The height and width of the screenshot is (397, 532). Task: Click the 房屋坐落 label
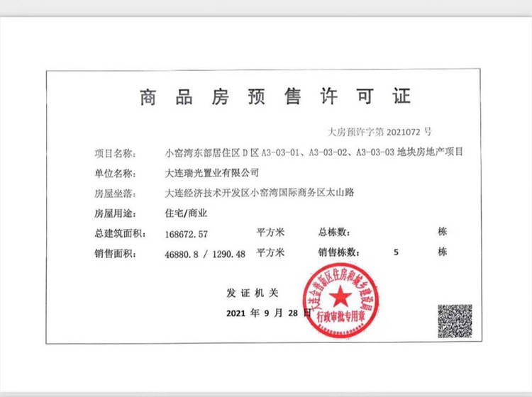113,192
